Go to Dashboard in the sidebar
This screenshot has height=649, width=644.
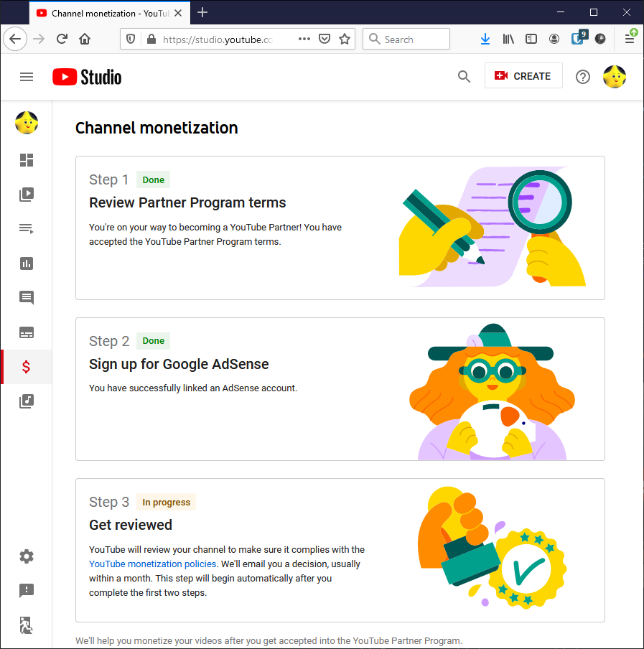[x=27, y=160]
